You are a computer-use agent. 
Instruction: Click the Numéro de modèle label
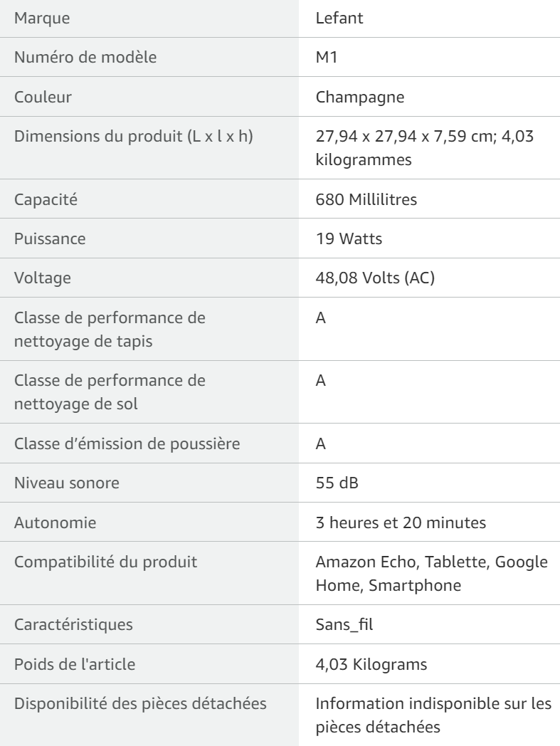pos(85,57)
